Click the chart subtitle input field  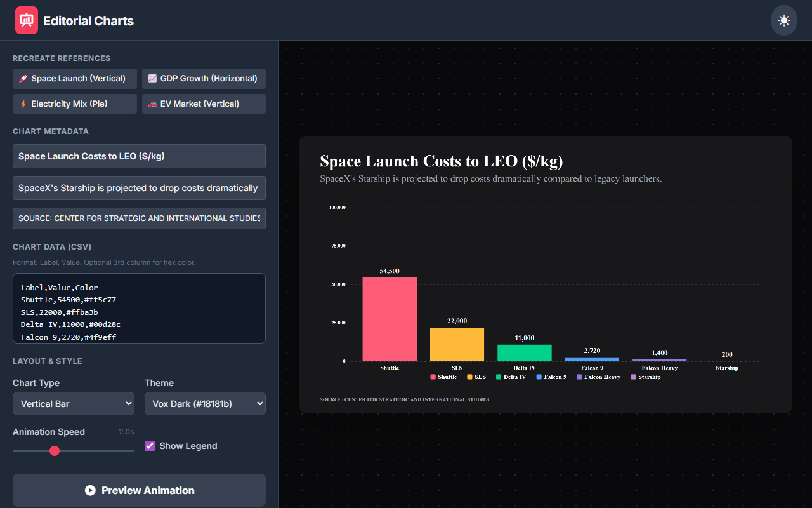tap(139, 188)
